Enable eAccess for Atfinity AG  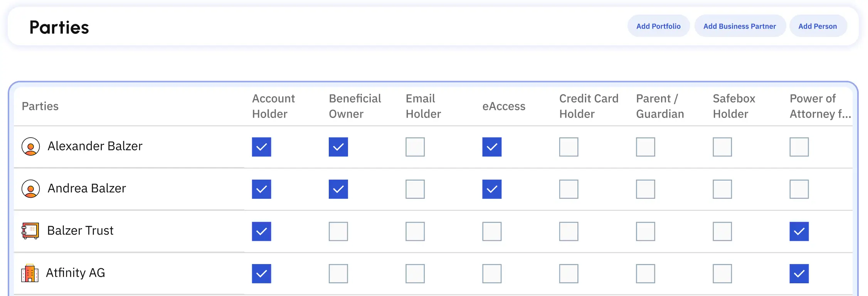pyautogui.click(x=491, y=273)
